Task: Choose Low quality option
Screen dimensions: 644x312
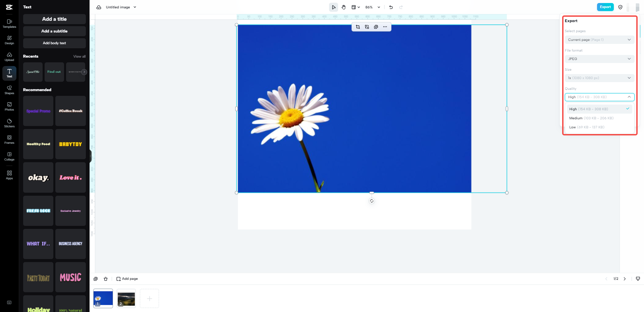Action: click(x=599, y=127)
